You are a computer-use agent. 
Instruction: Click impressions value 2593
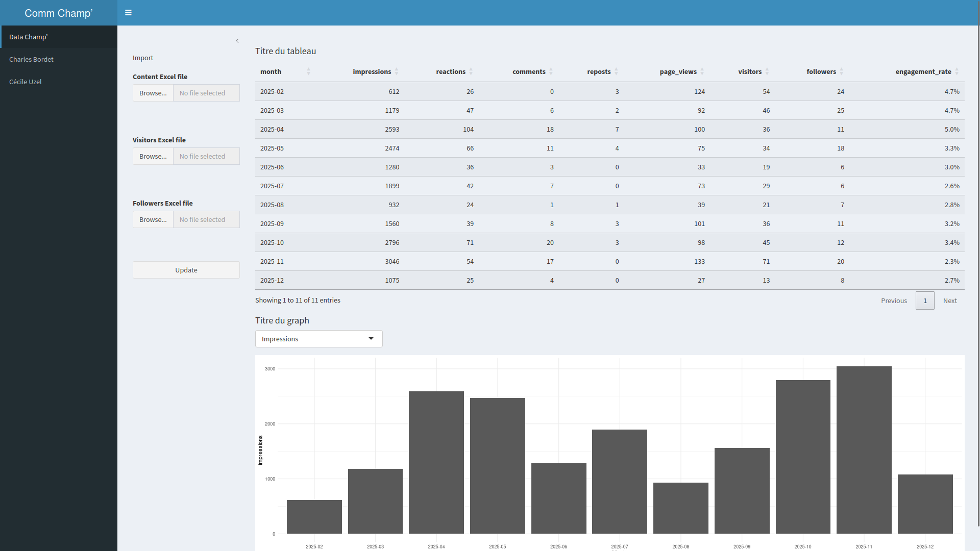392,129
